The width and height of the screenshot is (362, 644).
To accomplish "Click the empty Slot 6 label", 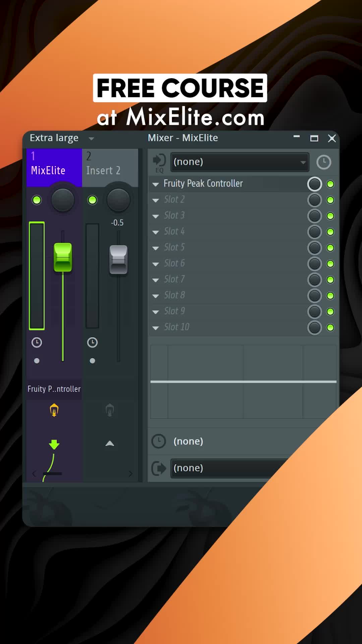I will click(x=174, y=263).
